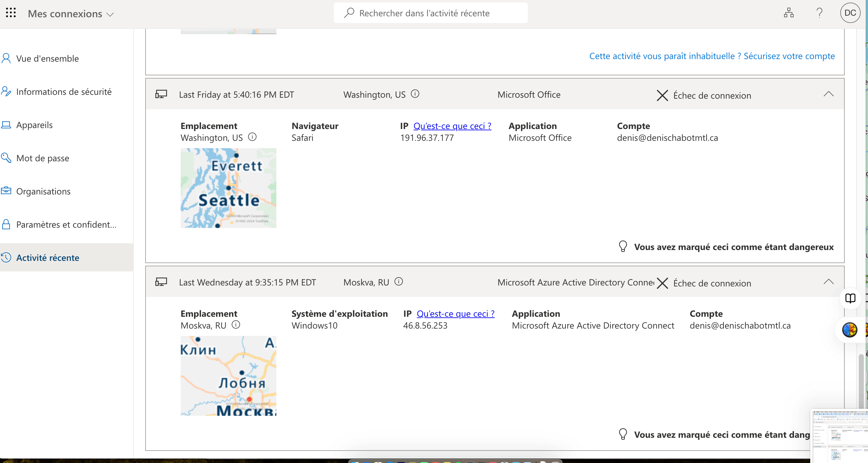Open Informations de sécurité section
868x463 pixels.
point(64,92)
